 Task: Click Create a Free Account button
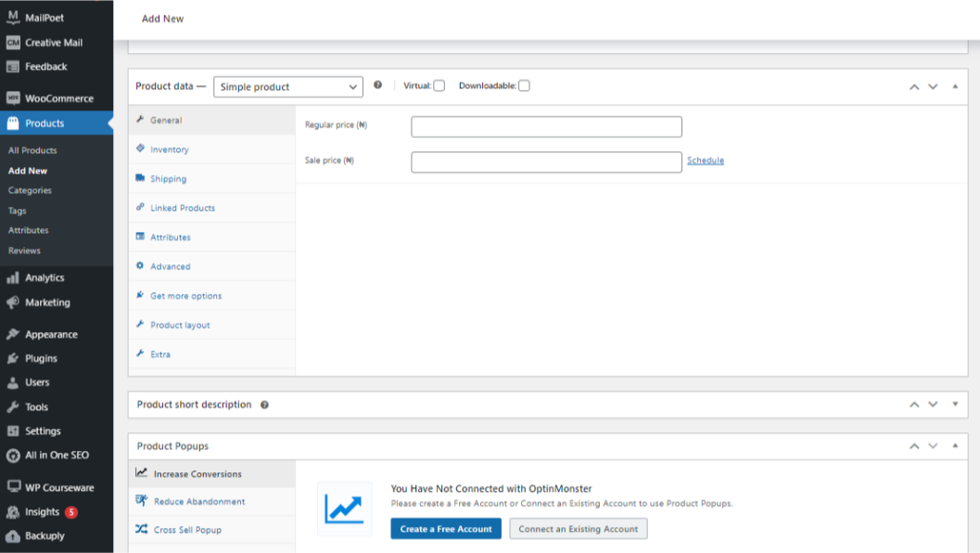point(446,529)
